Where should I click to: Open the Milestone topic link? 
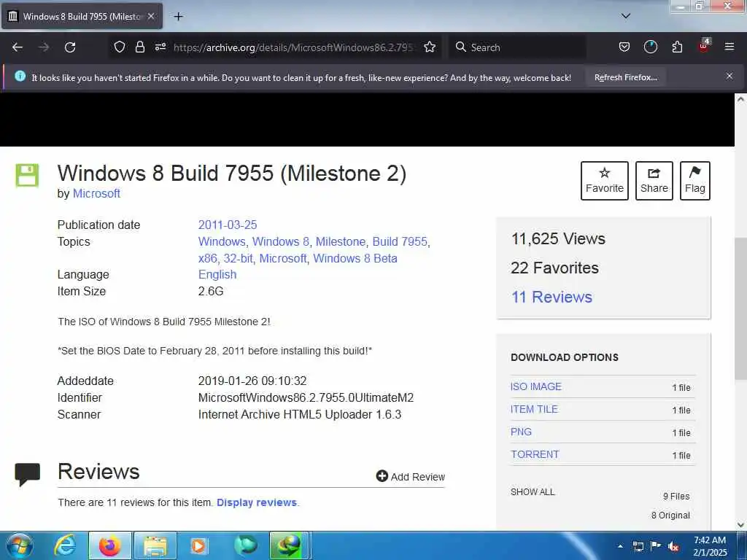(x=341, y=241)
